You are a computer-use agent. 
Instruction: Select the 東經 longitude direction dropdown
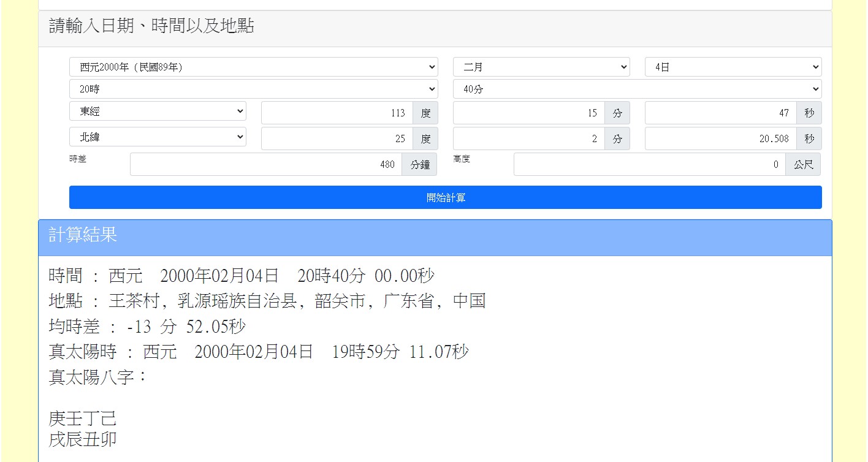pyautogui.click(x=158, y=112)
